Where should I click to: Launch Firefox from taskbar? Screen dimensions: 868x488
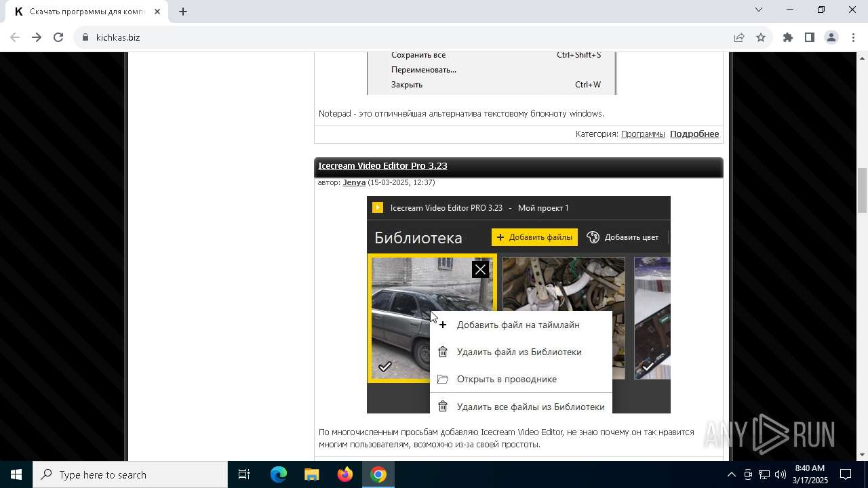[345, 474]
